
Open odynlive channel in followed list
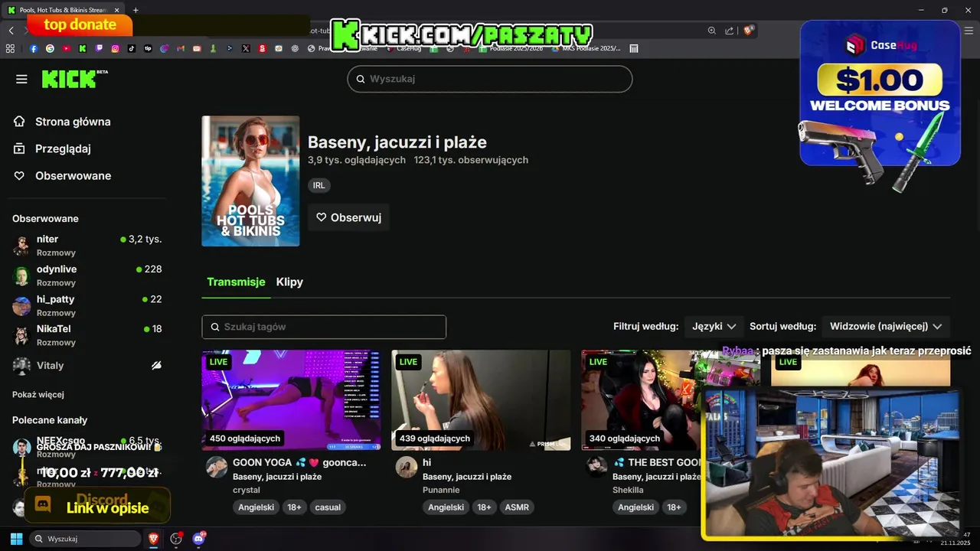[x=87, y=275]
